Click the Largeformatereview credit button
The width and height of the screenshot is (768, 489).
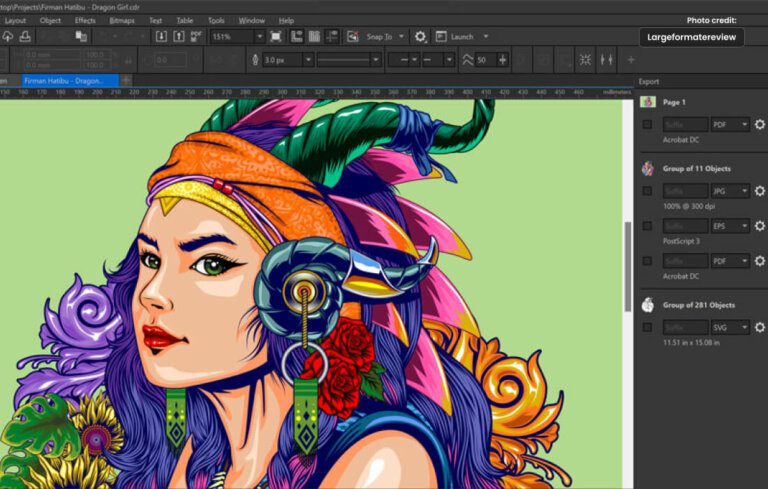click(692, 37)
